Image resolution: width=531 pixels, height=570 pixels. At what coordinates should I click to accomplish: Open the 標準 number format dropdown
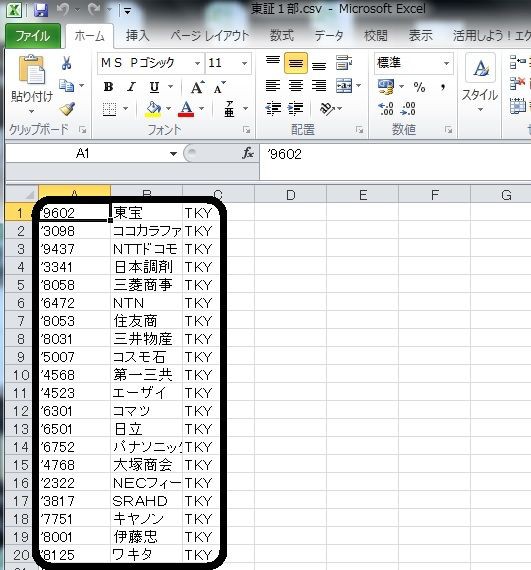446,63
